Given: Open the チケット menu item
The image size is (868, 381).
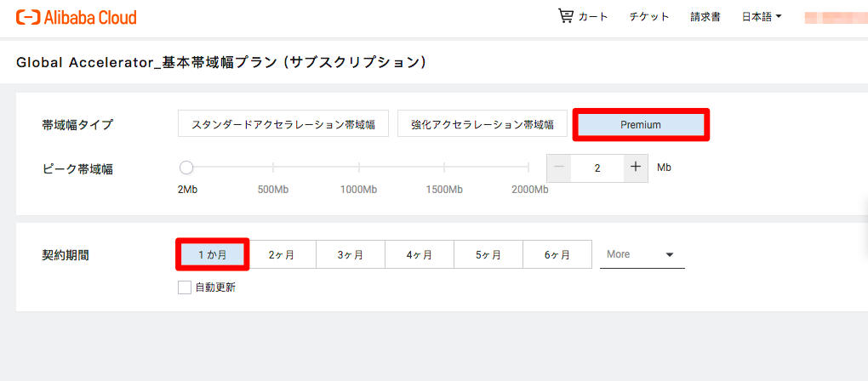Looking at the screenshot, I should (x=649, y=17).
